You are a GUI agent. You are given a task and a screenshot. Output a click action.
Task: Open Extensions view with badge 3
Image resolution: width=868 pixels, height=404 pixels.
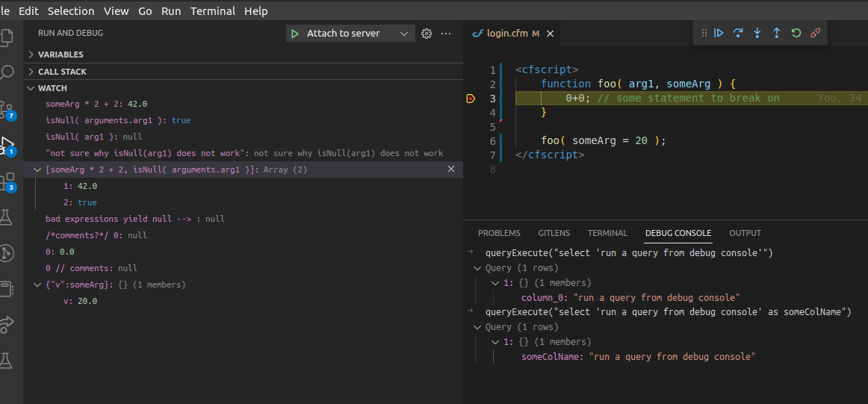[7, 181]
